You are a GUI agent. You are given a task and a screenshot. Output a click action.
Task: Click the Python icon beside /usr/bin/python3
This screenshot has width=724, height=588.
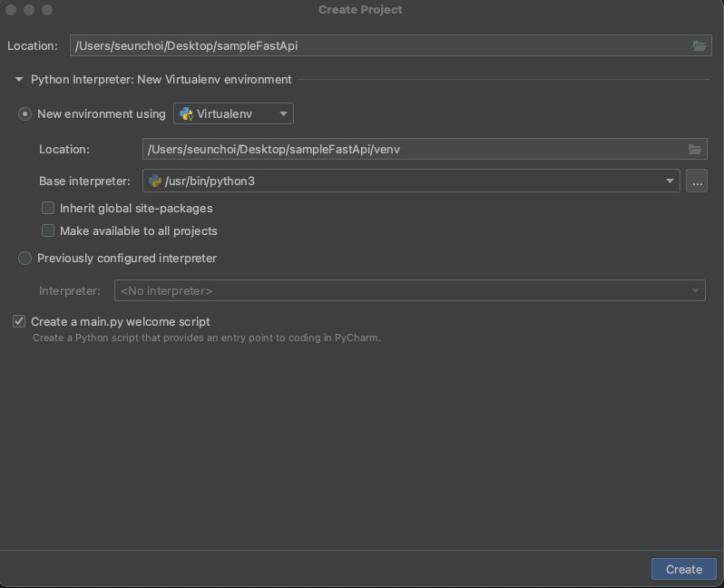coord(155,181)
